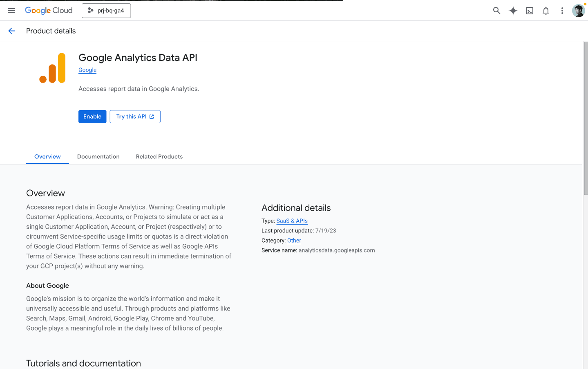Open the more options three-dot menu

[x=562, y=11]
